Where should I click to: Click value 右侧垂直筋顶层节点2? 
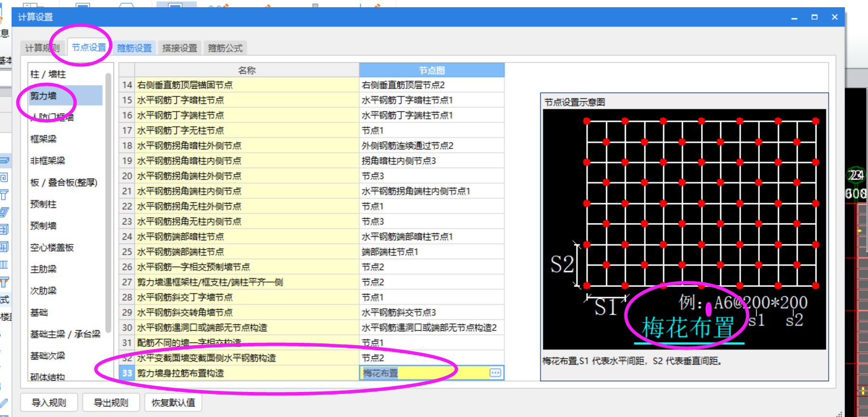pyautogui.click(x=432, y=85)
